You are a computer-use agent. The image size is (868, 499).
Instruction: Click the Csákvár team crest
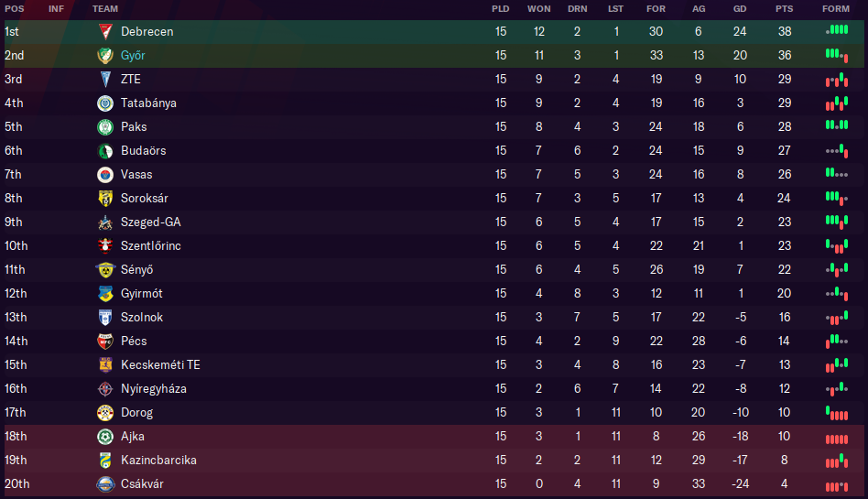tap(105, 483)
